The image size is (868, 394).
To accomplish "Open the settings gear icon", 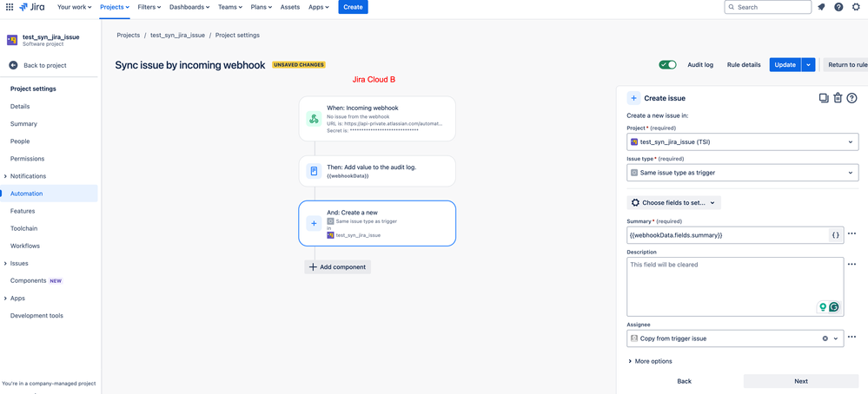I will point(856,7).
